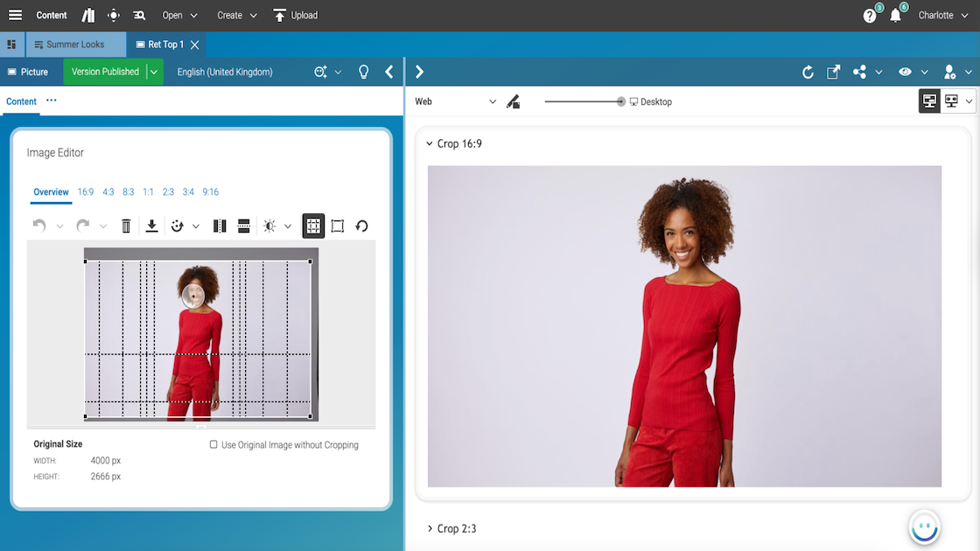Image resolution: width=980 pixels, height=551 pixels.
Task: Open the Create dropdown menu
Action: (x=236, y=16)
